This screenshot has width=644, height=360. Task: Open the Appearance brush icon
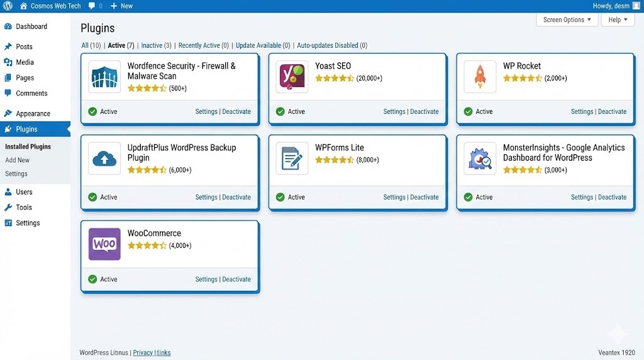point(8,113)
